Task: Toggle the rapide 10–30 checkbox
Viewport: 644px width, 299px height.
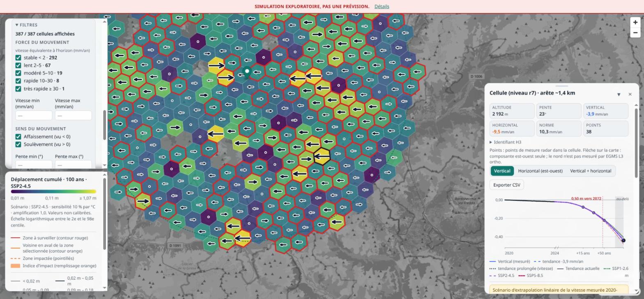Action: [18, 81]
